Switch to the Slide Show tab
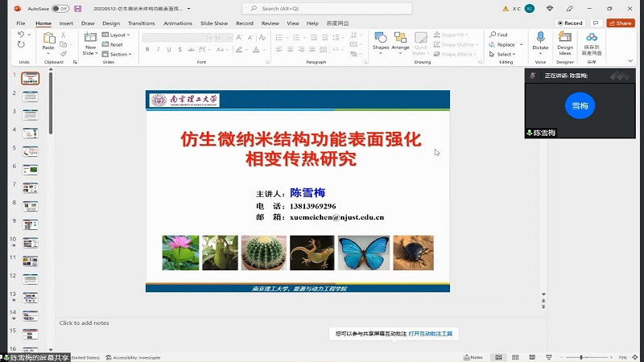Image resolution: width=644 pixels, height=362 pixels. tap(214, 23)
